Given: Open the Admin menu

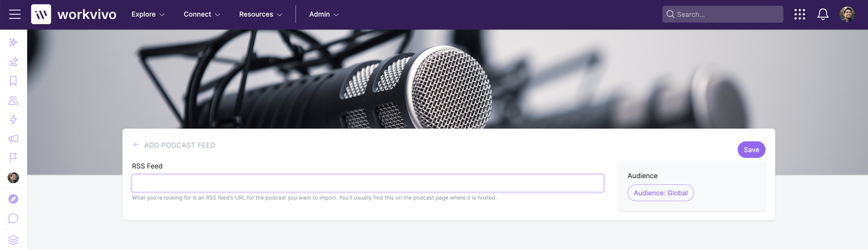Looking at the screenshot, I should pyautogui.click(x=324, y=14).
